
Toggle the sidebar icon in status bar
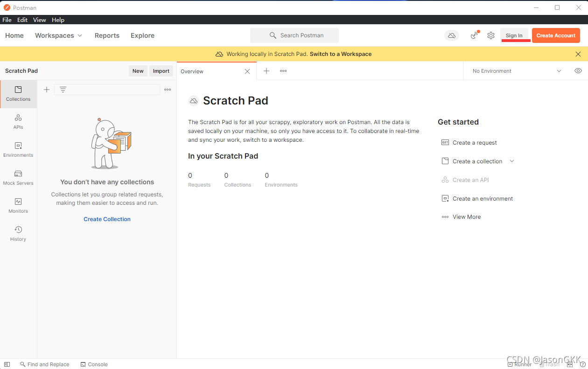7,364
